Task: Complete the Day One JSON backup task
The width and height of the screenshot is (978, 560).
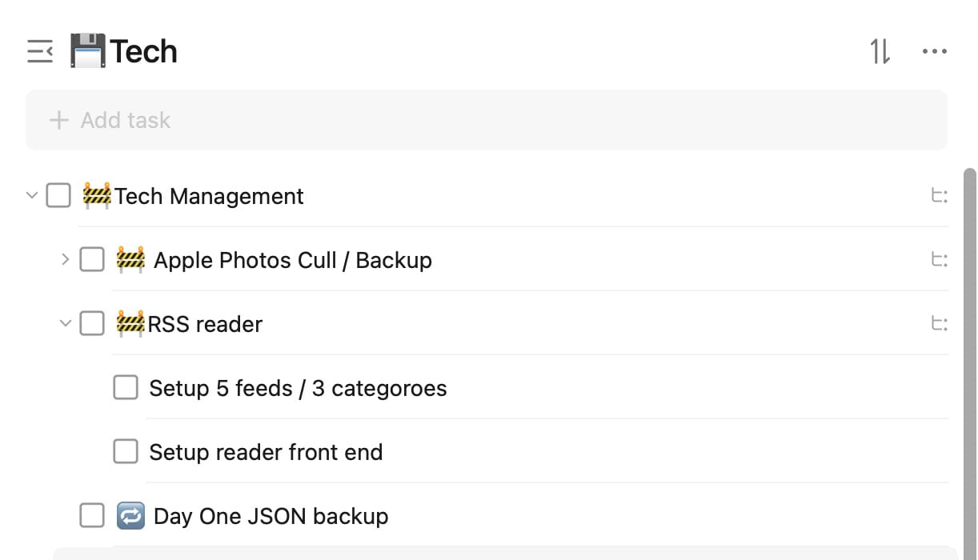Action: click(92, 516)
